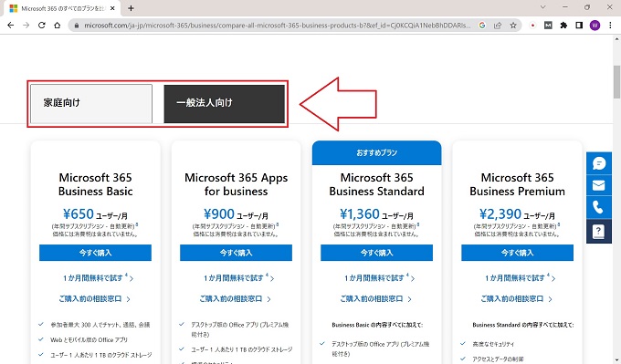This screenshot has height=364, width=621.
Task: Open the chat support side icon
Action: click(x=599, y=163)
